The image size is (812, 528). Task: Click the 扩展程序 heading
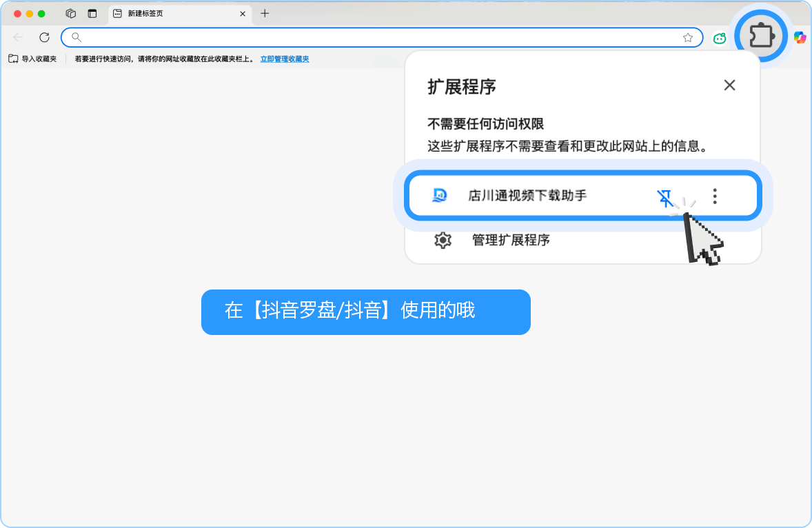pos(461,86)
